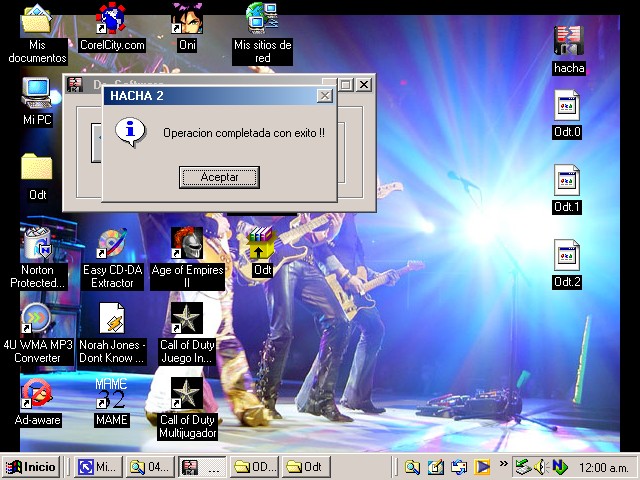
Task: Select the Odt.2 file icon
Action: point(567,256)
